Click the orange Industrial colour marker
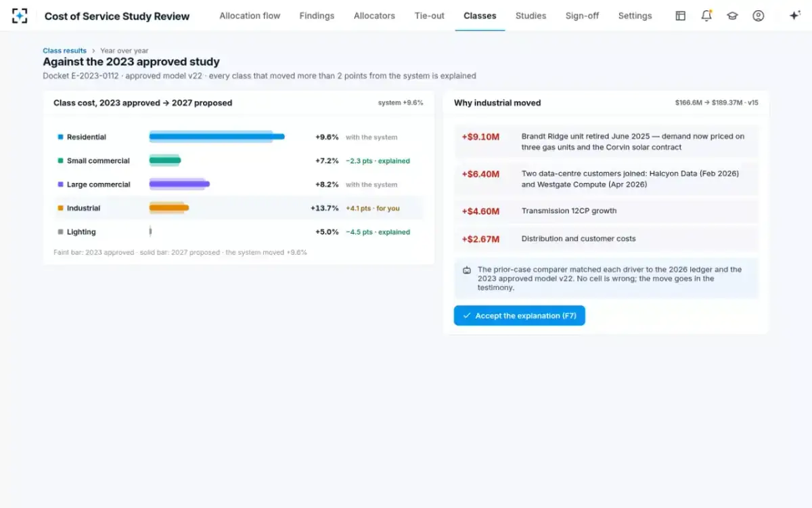812x508 pixels. click(60, 208)
